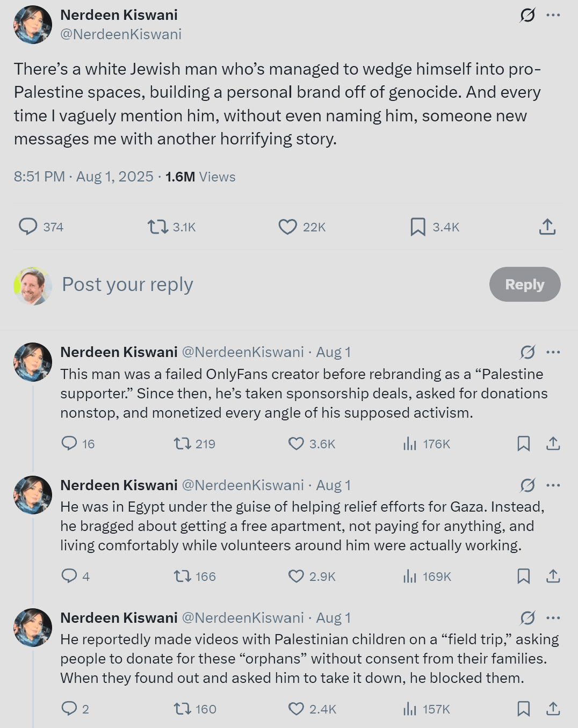Screen dimensions: 578x728
Task: Open more options on the field trip reply
Action: pos(553,618)
